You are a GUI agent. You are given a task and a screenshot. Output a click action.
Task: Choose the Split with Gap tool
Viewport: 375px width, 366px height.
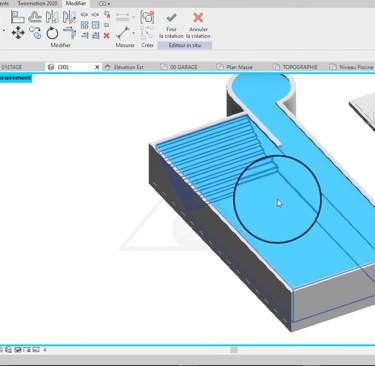[95, 15]
